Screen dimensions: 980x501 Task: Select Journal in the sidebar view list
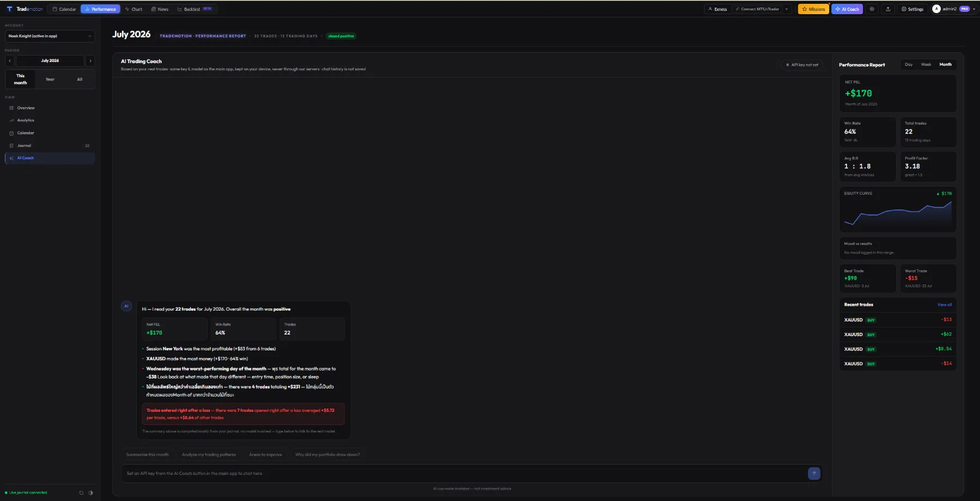pos(50,146)
